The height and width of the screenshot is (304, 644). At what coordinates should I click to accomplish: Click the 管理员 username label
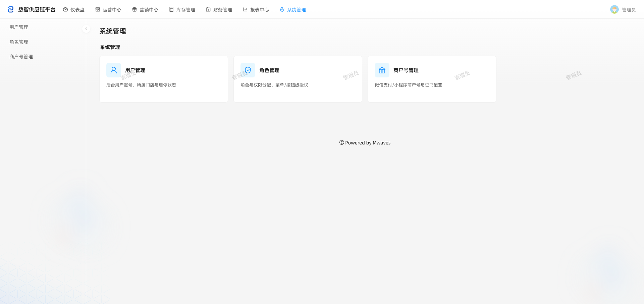tap(629, 10)
